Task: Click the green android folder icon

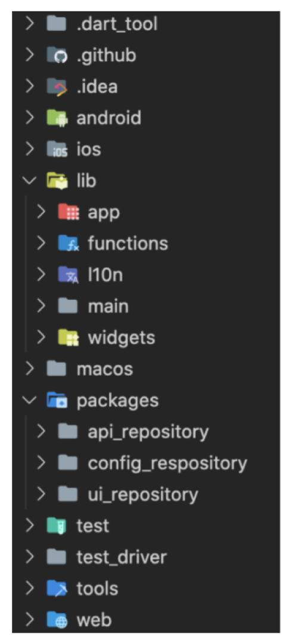Action: click(x=57, y=118)
